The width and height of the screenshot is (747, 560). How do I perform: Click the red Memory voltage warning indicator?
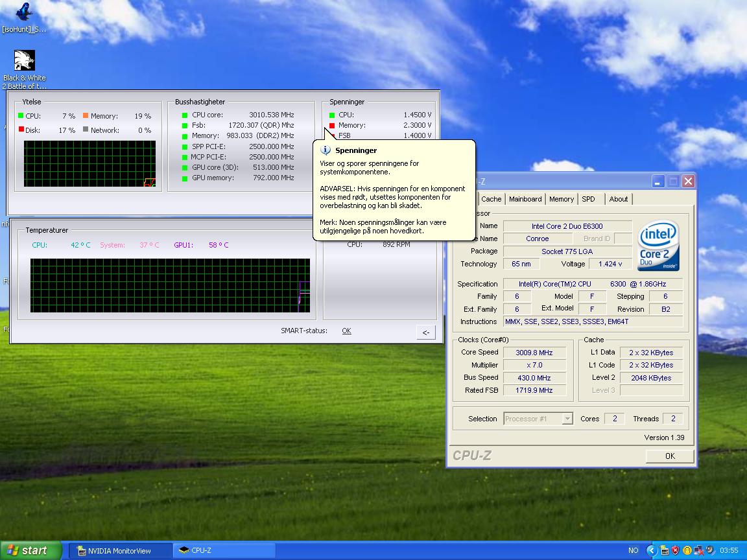pos(332,125)
